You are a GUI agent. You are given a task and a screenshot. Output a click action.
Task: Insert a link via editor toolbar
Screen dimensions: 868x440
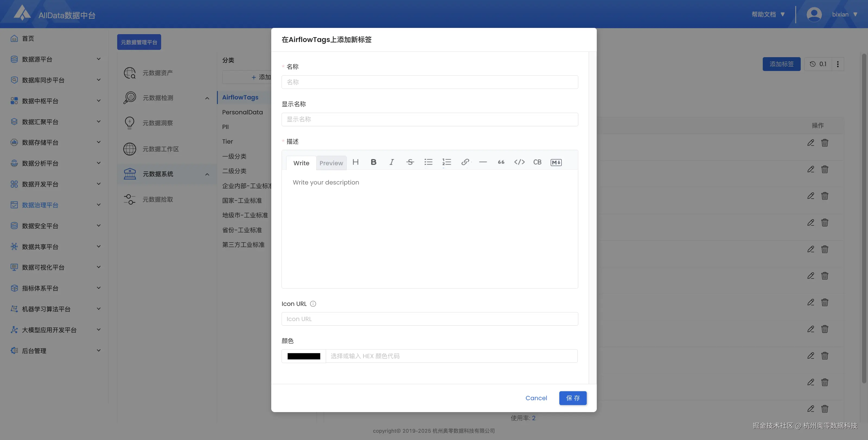point(465,162)
